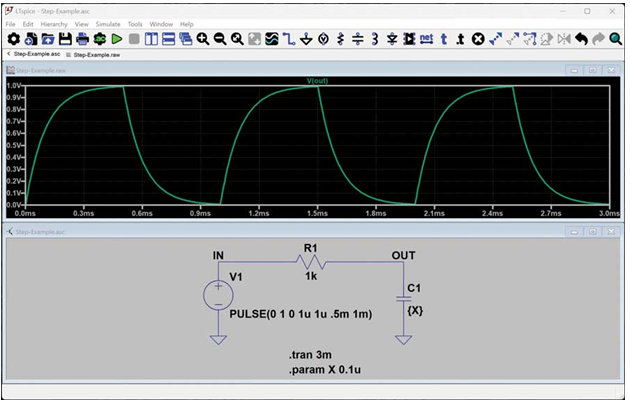
Task: Zoom in with the plus magnifier
Action: [x=203, y=39]
